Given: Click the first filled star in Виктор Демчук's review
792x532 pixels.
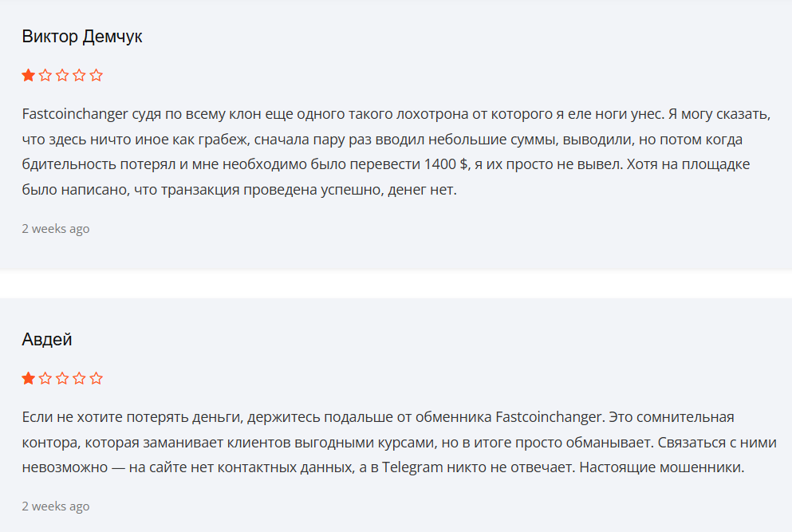Looking at the screenshot, I should point(28,75).
